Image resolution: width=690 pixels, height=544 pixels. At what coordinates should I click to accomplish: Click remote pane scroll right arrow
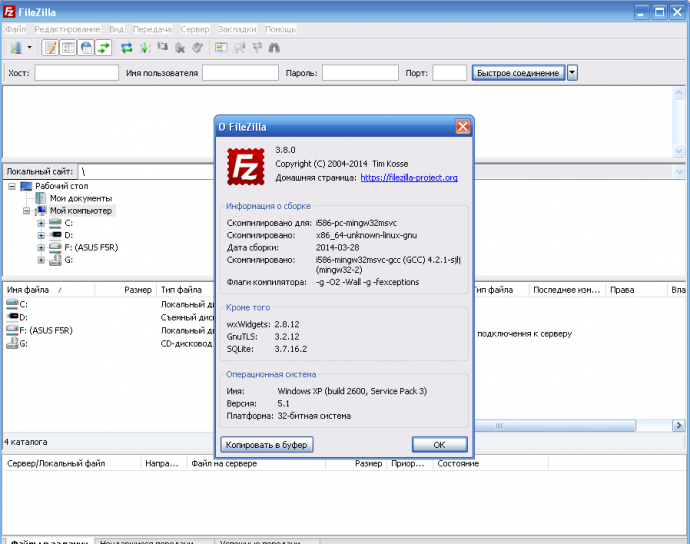click(678, 426)
